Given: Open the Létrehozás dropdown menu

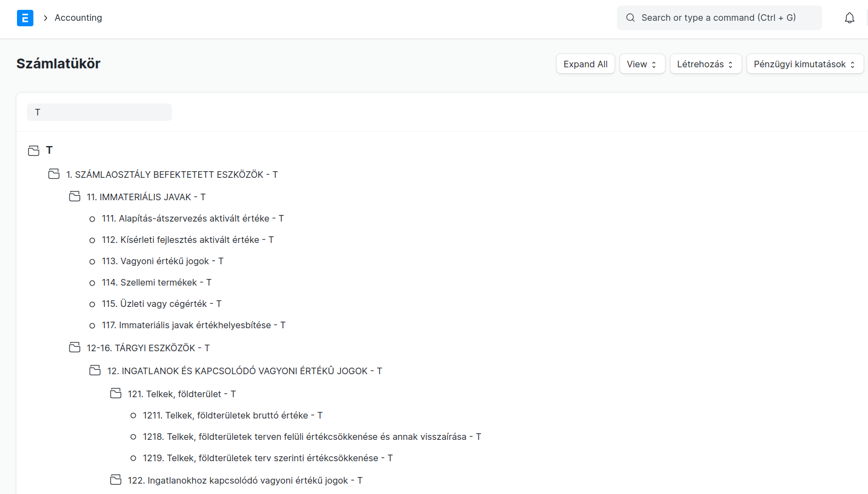Looking at the screenshot, I should coord(705,64).
